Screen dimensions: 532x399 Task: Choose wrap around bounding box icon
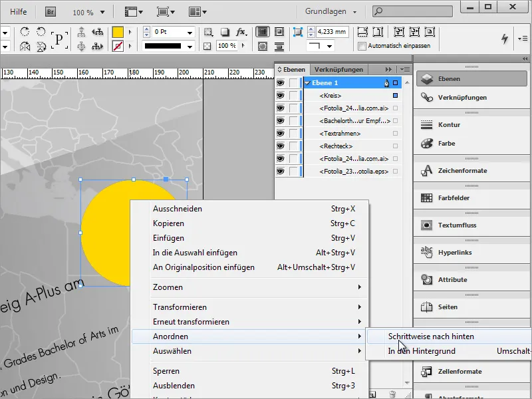279,32
